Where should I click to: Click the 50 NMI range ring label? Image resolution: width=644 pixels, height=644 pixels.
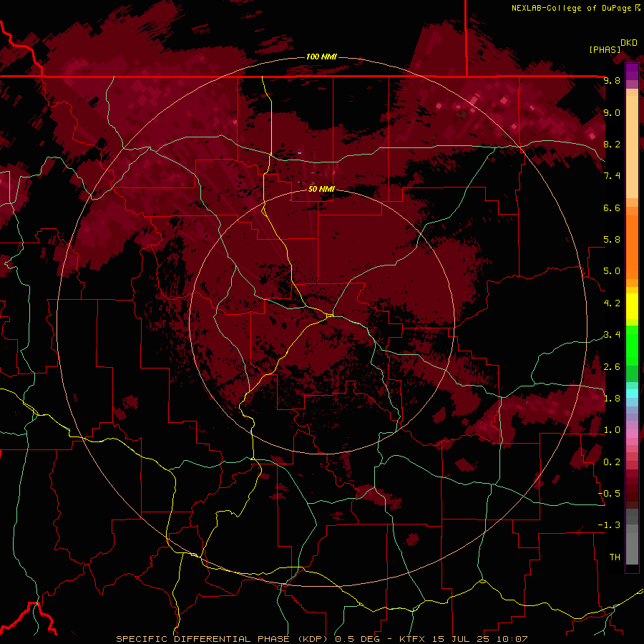(x=321, y=189)
